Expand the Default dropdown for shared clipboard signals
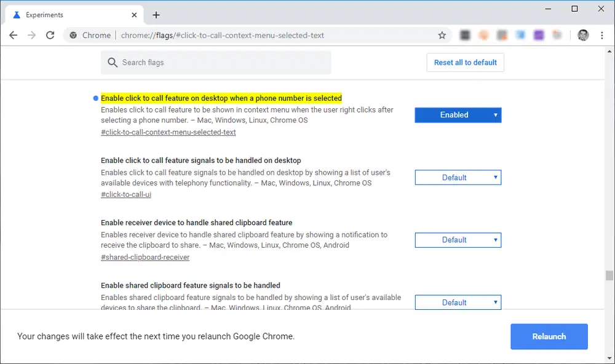This screenshot has width=615, height=364. [458, 302]
